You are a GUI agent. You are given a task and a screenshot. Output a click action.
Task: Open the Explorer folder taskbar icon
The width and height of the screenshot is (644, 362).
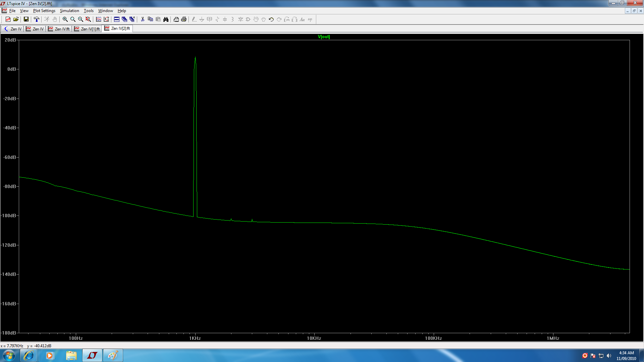(x=71, y=355)
